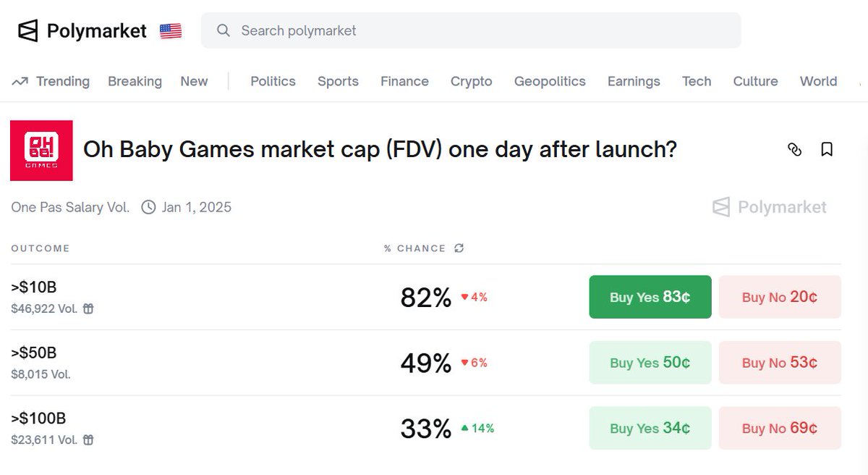868x475 pixels.
Task: Copy market link with chain icon
Action: tap(794, 149)
